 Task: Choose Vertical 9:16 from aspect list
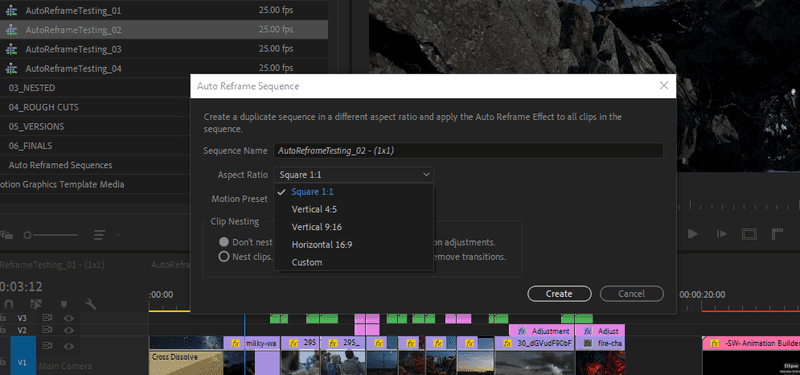(x=316, y=227)
